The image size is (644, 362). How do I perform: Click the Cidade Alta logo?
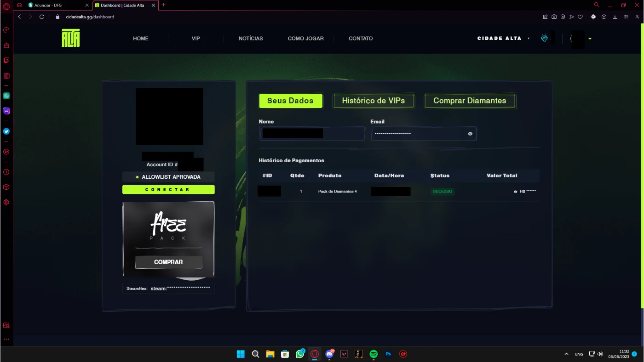click(x=71, y=38)
